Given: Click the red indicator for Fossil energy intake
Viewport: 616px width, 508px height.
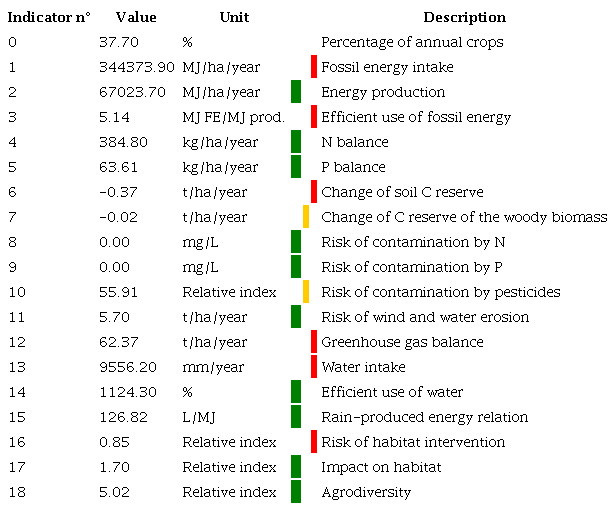Looking at the screenshot, I should (314, 67).
